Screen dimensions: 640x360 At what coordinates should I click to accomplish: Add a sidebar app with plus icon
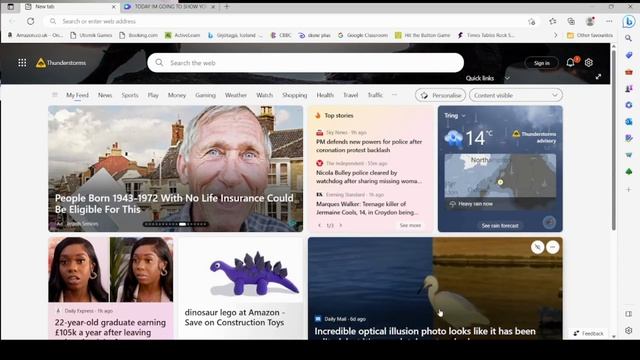tap(629, 189)
